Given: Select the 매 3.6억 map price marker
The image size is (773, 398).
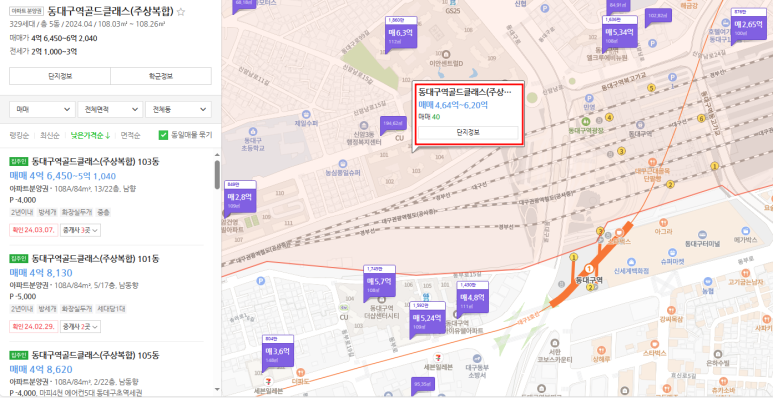Looking at the screenshot, I should click(x=278, y=352).
